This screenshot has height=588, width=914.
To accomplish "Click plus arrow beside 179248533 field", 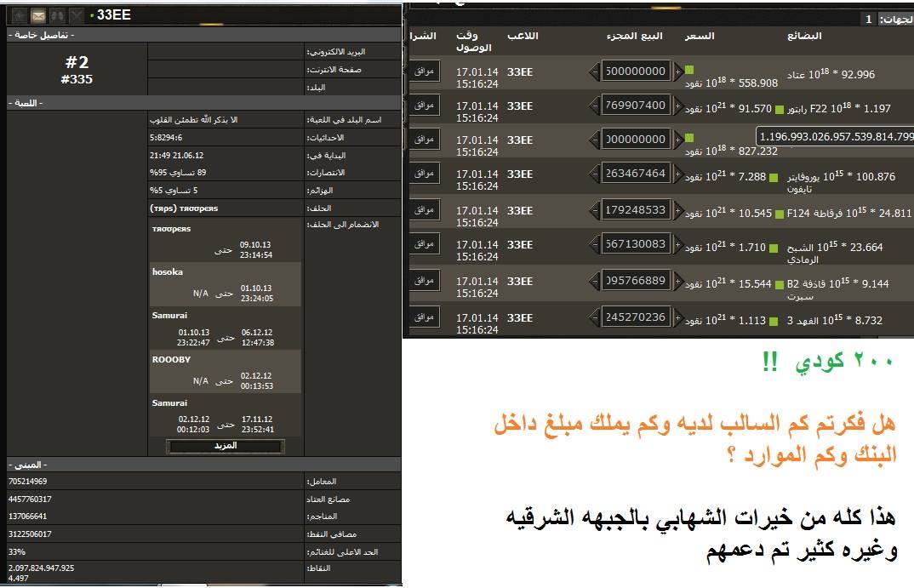I will (678, 210).
